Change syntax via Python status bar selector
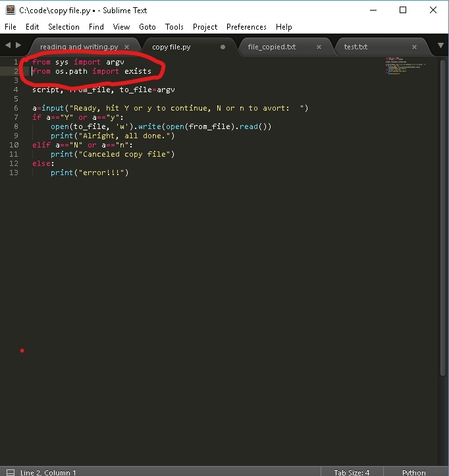 click(x=413, y=472)
